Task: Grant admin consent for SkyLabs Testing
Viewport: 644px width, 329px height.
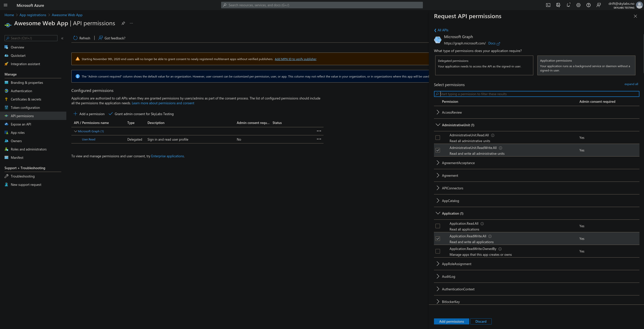Action: tap(141, 114)
